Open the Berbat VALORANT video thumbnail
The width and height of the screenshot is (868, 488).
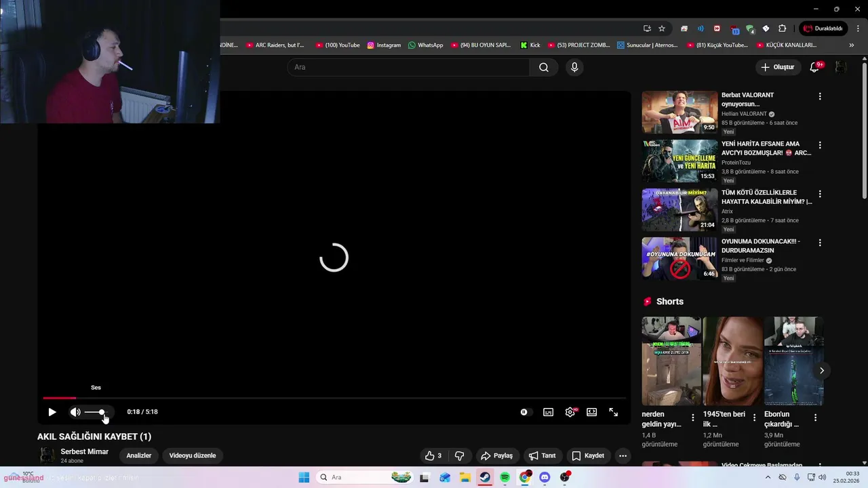679,112
